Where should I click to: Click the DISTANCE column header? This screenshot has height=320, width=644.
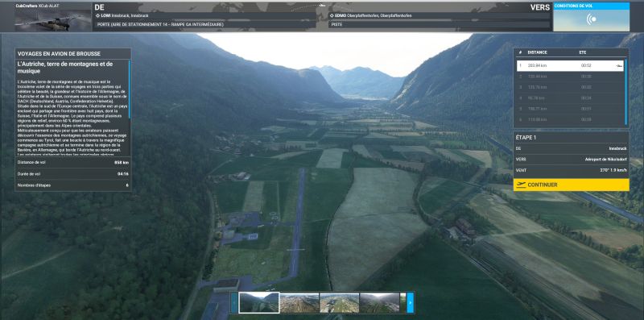click(537, 52)
